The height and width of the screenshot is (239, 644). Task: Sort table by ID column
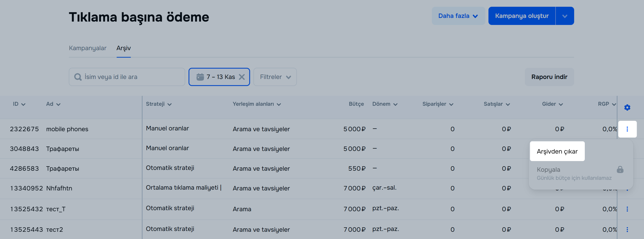[x=19, y=104]
